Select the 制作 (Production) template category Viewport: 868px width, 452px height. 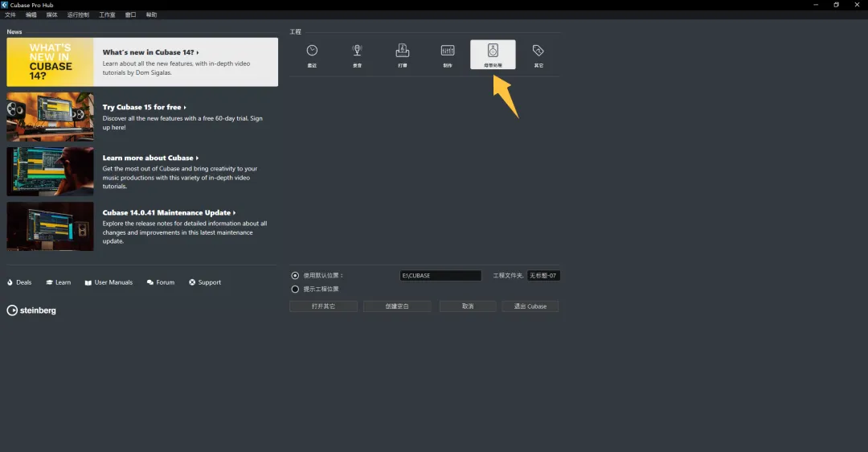(448, 55)
